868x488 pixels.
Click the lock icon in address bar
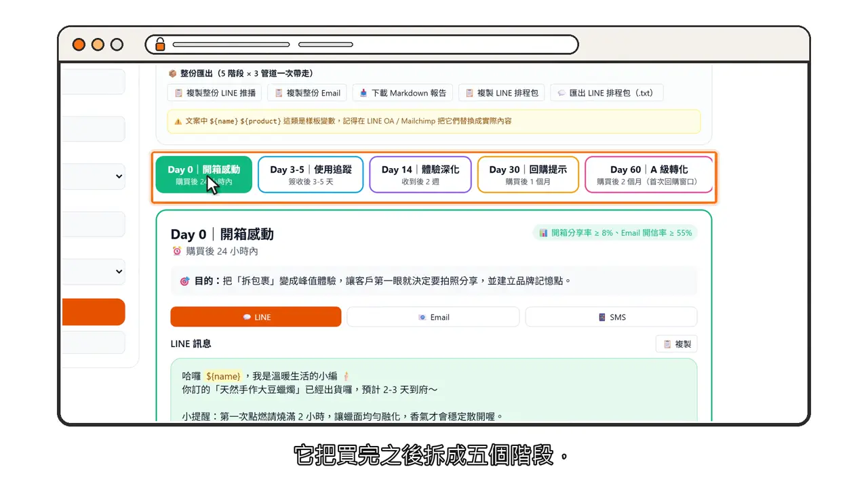160,45
